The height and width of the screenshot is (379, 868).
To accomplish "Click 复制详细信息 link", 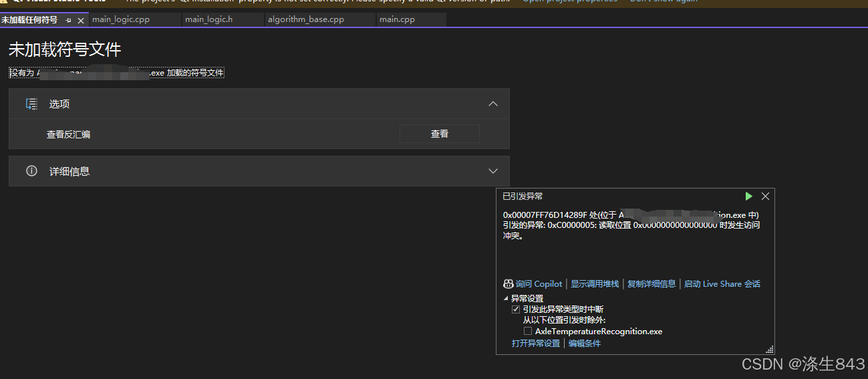I will [652, 284].
